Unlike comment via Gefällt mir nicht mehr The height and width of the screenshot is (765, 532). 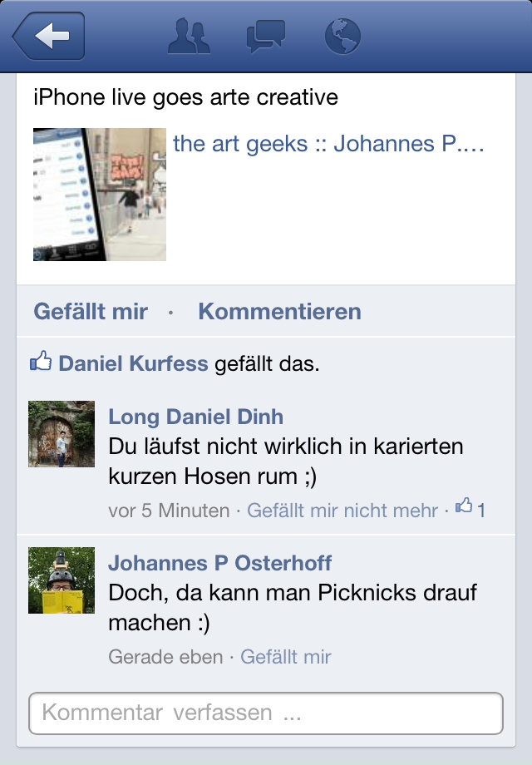coord(342,511)
